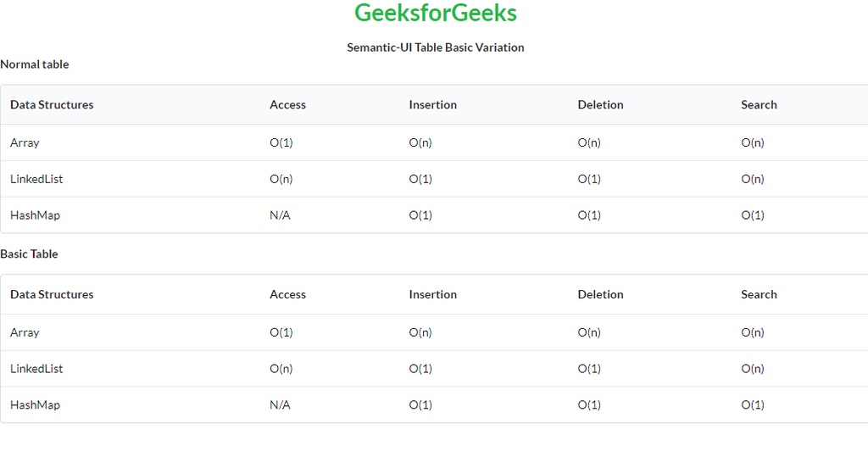Select LinkedList cell in Normal table
The width and height of the screenshot is (868, 457).
pos(36,179)
